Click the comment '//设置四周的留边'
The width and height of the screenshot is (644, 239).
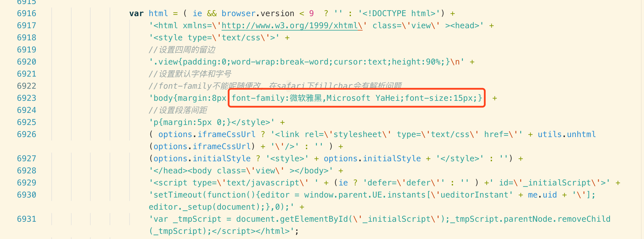(182, 50)
